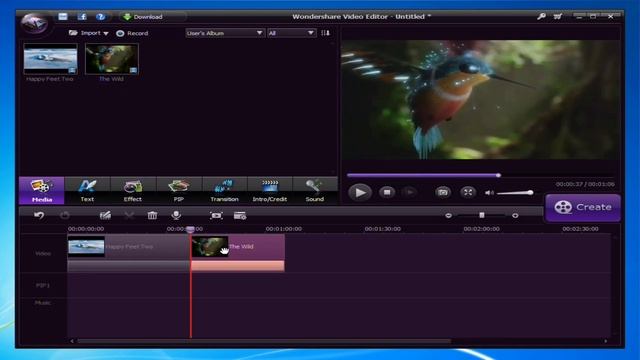Switch to the Text tab
640x360 pixels.
(x=87, y=190)
